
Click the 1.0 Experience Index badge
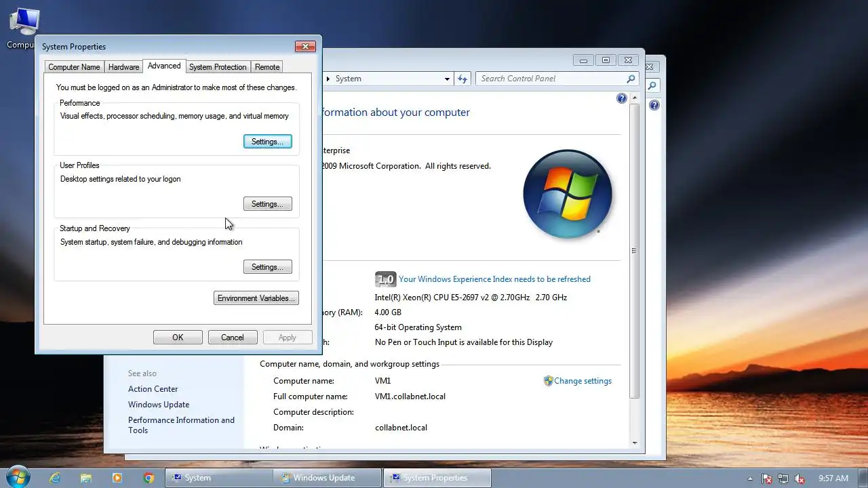385,279
